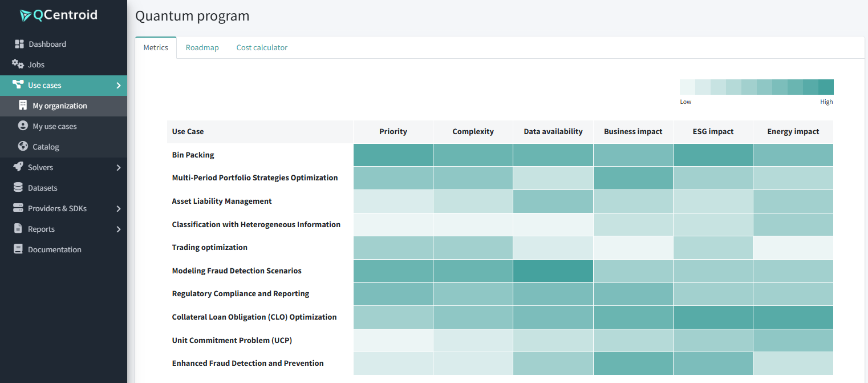Select My organization menu entry
868x383 pixels.
(x=63, y=106)
